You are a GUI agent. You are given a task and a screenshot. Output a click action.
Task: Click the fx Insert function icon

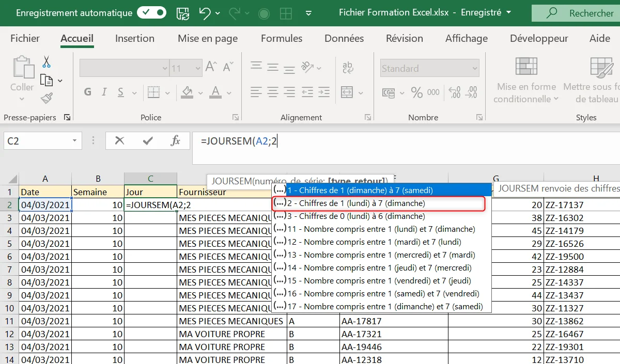[176, 140]
